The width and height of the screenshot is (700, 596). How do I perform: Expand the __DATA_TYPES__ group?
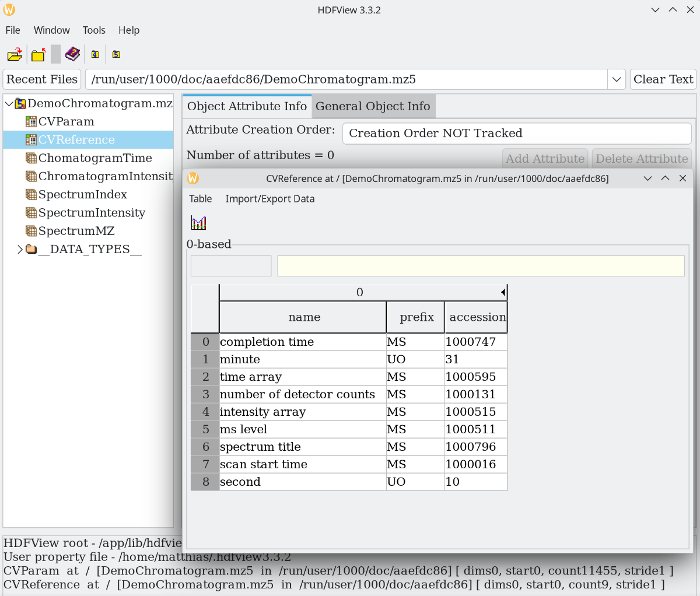click(20, 250)
